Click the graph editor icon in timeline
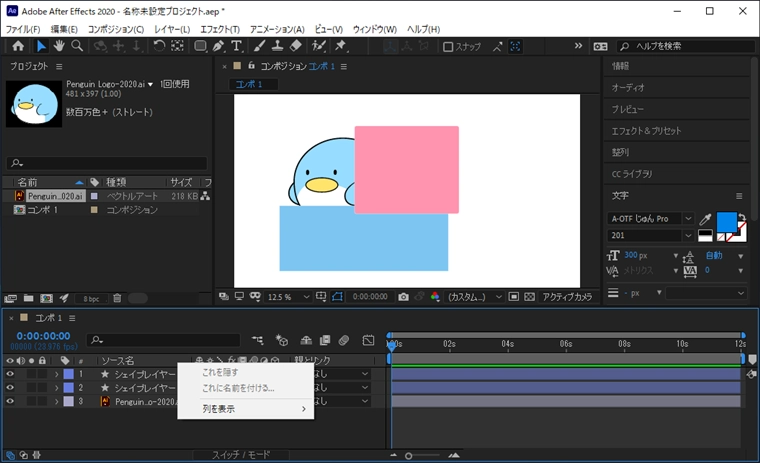The image size is (760, 463). 368,340
